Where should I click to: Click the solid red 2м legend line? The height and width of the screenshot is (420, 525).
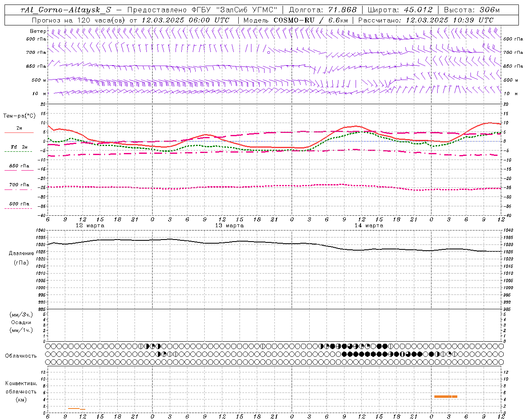point(19,133)
